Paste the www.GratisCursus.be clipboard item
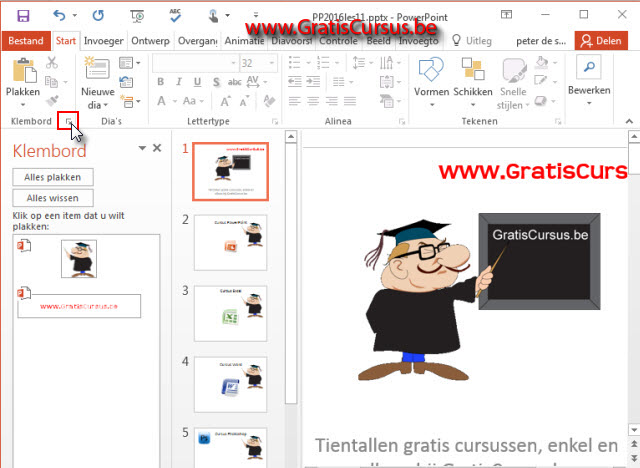The height and width of the screenshot is (468, 640). 79,306
